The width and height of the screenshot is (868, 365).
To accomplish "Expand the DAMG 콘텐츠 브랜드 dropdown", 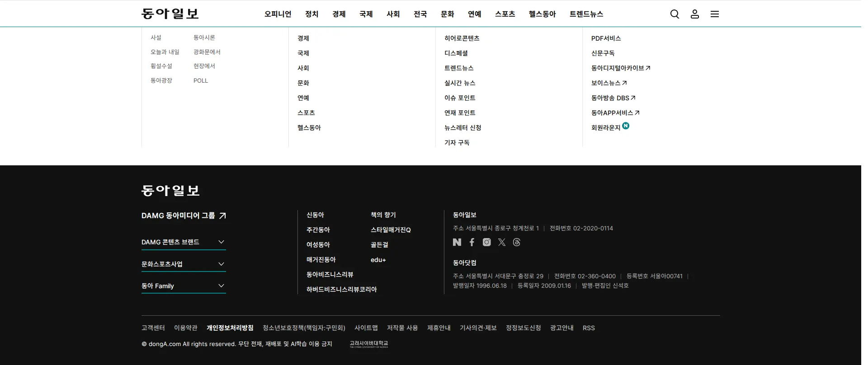I will 184,242.
